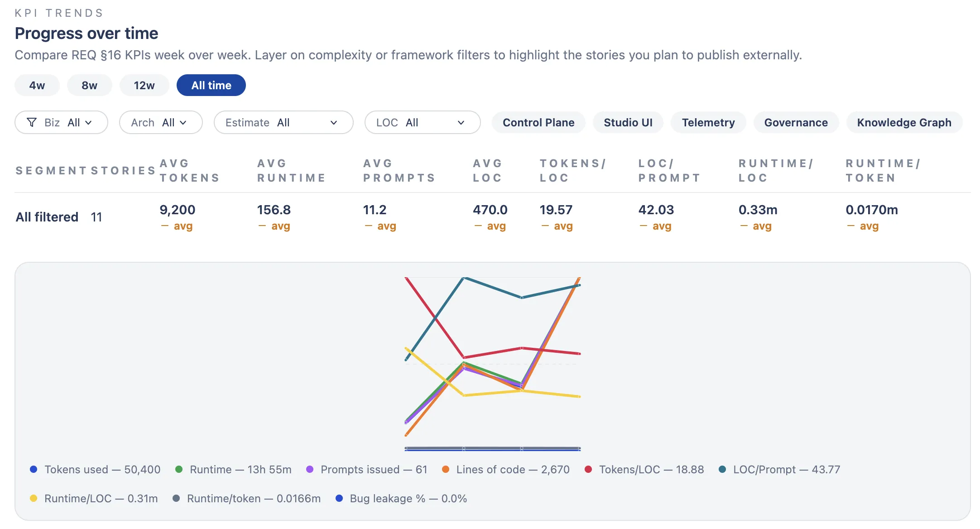Click the funnel filter icon beside Biz
This screenshot has width=980, height=529.
32,122
